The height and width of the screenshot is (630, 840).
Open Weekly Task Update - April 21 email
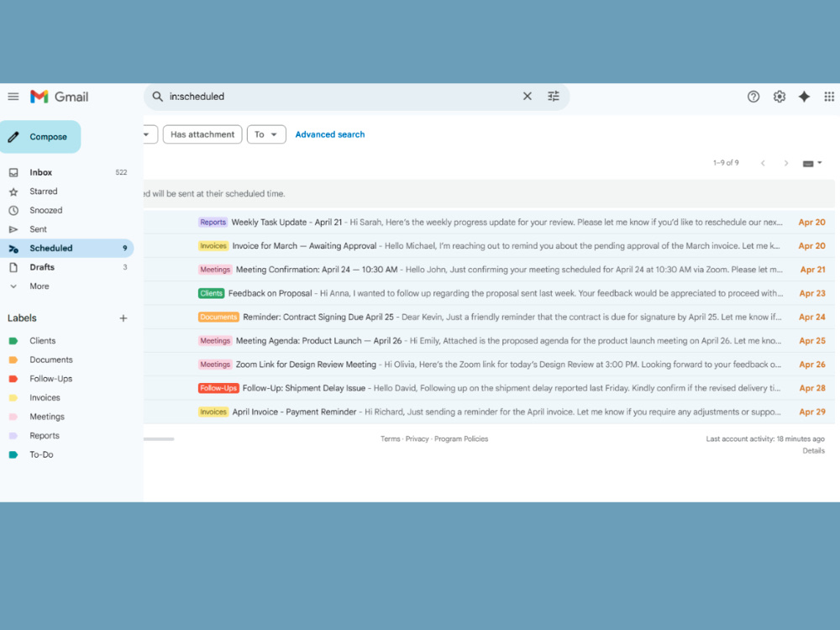[x=489, y=223]
